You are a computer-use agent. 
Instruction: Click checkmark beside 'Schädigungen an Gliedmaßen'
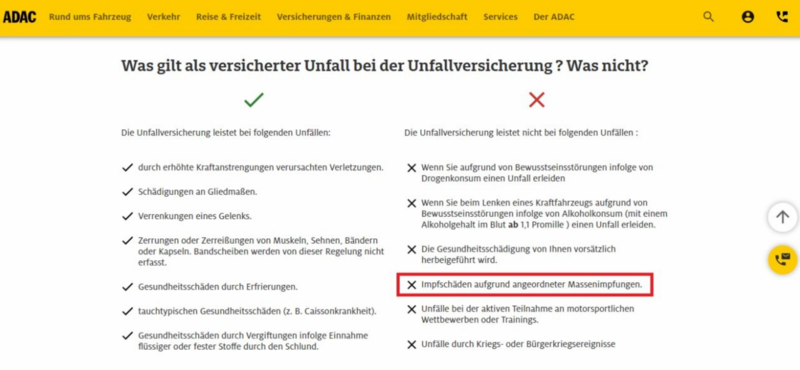127,192
